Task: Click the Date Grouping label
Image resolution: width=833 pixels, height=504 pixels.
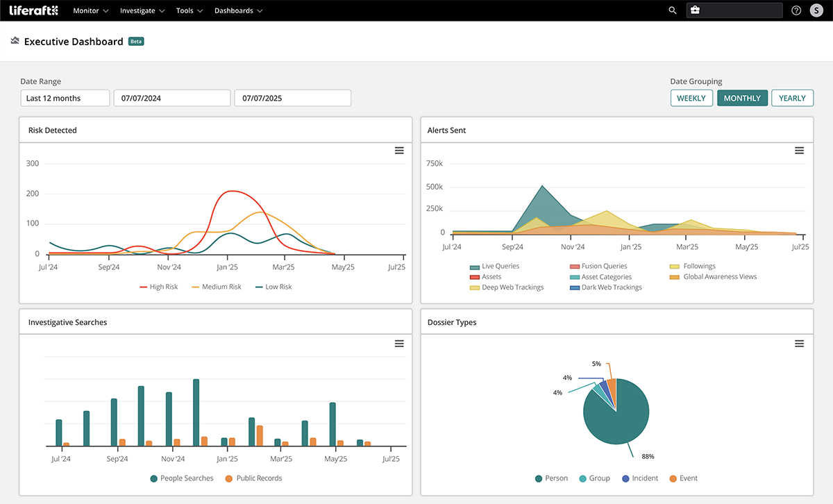Action: tap(696, 81)
